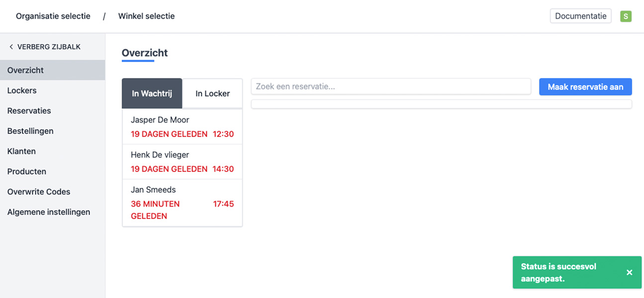The image size is (644, 298).
Task: Switch to the In Locker tab
Action: point(212,93)
